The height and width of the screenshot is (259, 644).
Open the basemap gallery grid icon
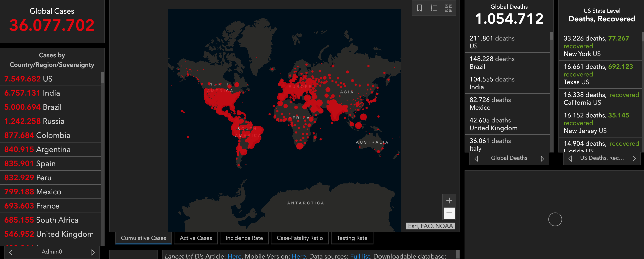coord(448,8)
